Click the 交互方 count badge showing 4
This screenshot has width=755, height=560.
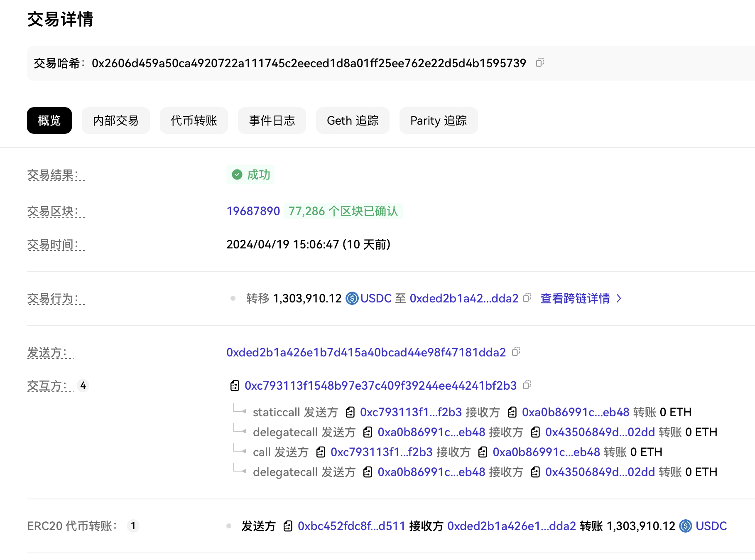[83, 386]
